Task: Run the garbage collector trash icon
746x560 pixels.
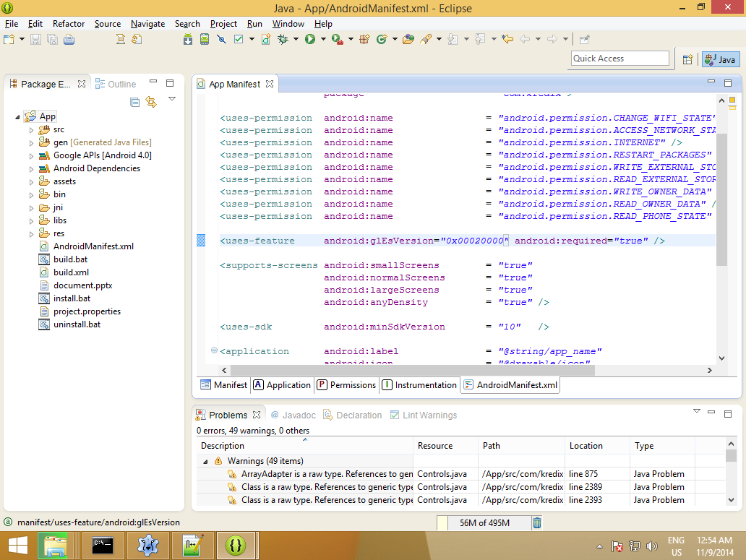Action: point(537,523)
